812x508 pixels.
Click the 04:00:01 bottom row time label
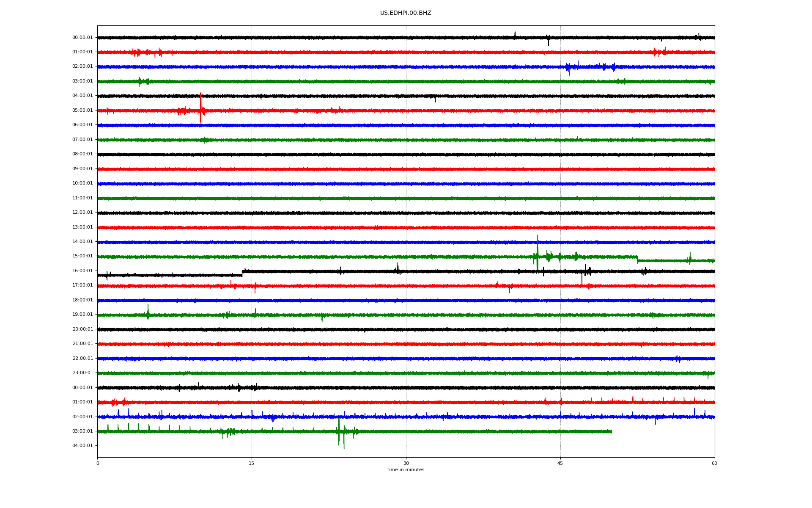point(82,445)
